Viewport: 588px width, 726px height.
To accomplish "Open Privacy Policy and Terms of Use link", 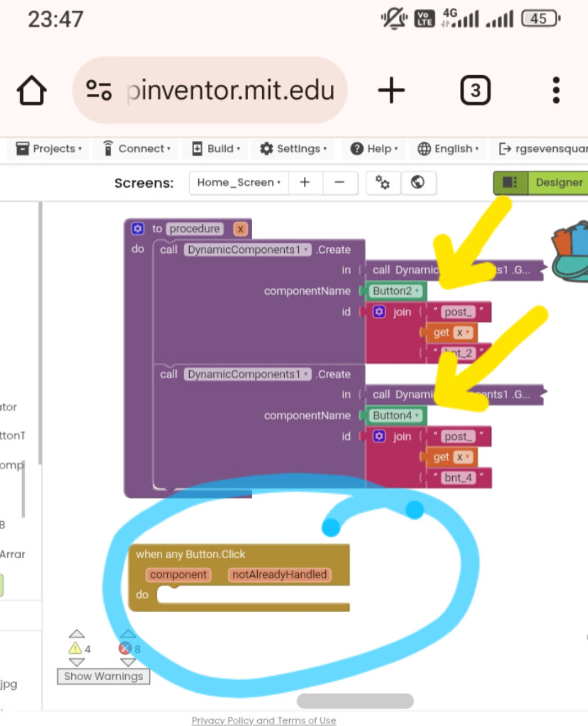I will pyautogui.click(x=264, y=720).
